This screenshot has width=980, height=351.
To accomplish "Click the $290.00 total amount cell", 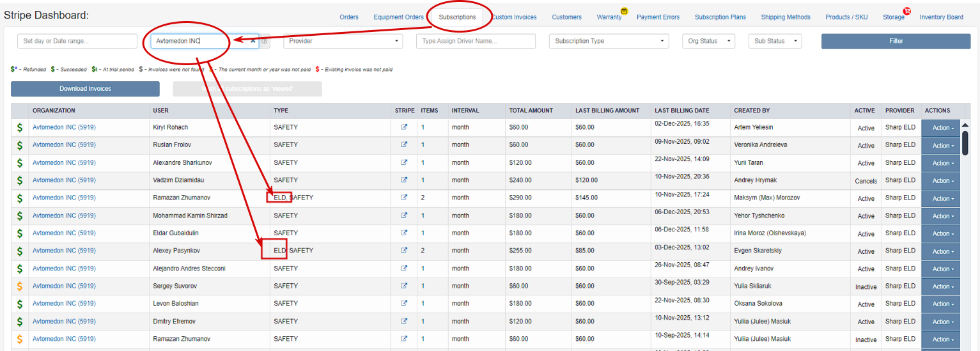I will 518,198.
